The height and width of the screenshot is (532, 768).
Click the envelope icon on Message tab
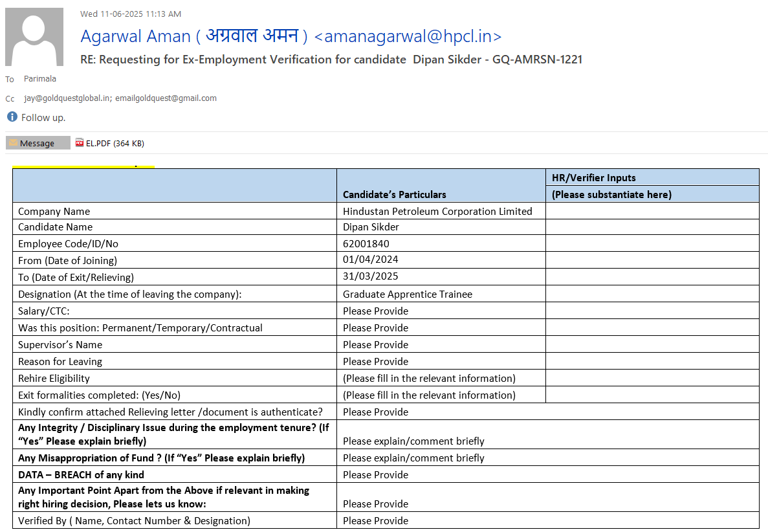pos(13,143)
